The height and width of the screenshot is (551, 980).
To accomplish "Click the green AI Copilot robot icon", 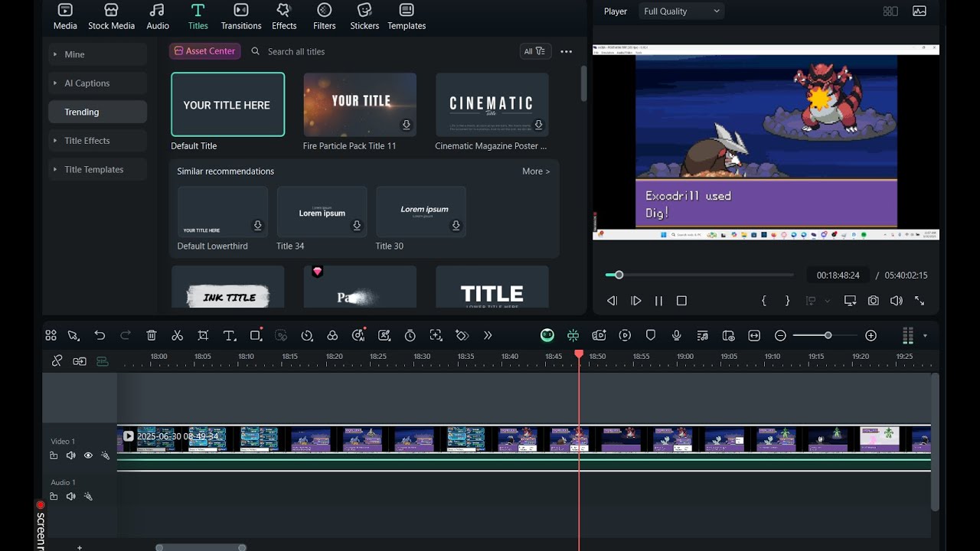I will [x=547, y=335].
